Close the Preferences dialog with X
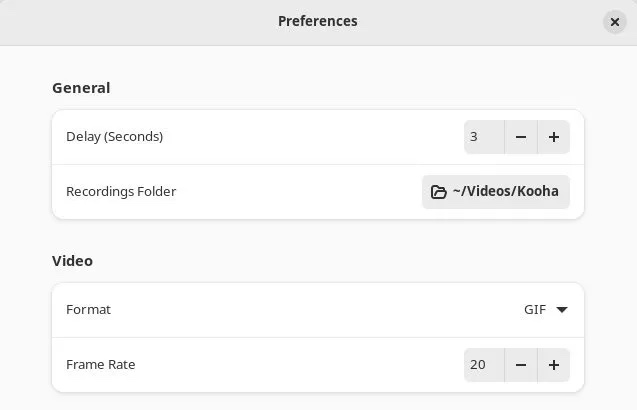The width and height of the screenshot is (637, 410). [615, 22]
